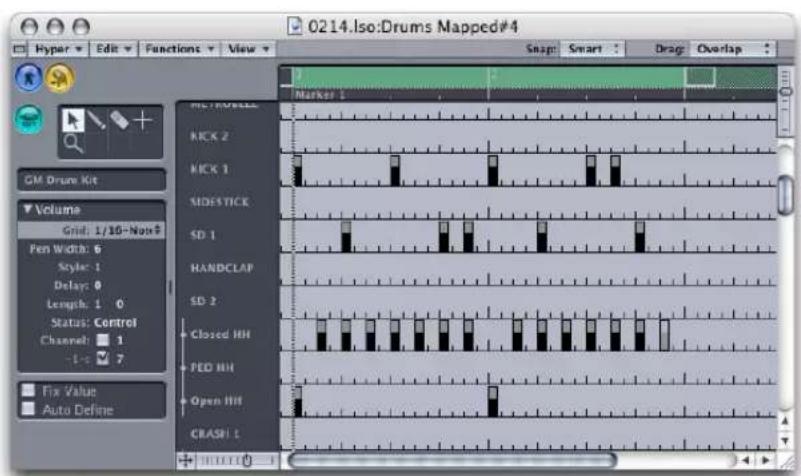Click the scroll right arrow
Image resolution: width=801 pixels, height=476 pixels.
tap(765, 460)
